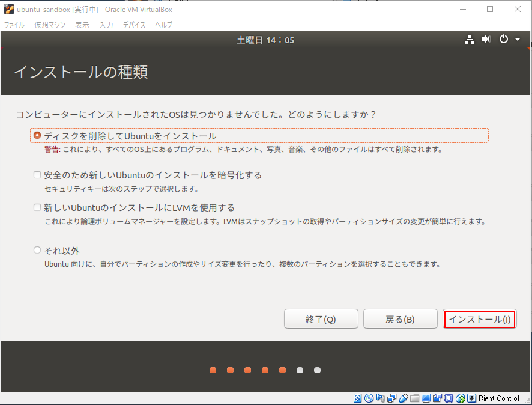Maximize the VirtualBox window
532x405 pixels.
tap(490, 9)
